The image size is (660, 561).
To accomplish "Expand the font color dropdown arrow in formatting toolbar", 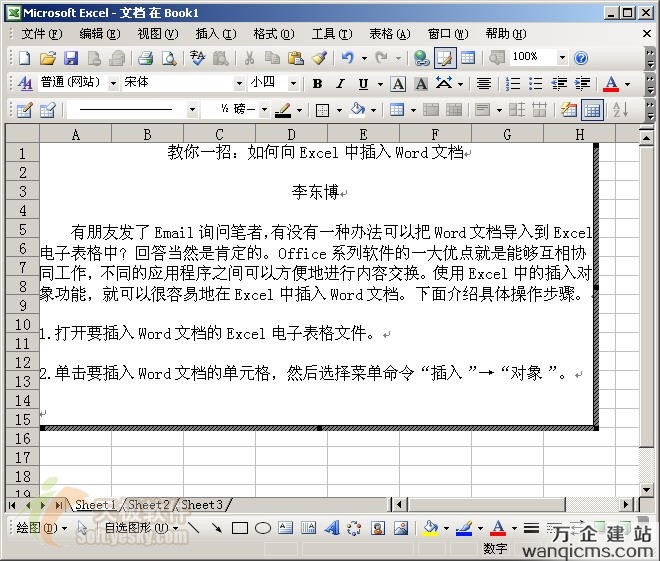I will tap(628, 84).
